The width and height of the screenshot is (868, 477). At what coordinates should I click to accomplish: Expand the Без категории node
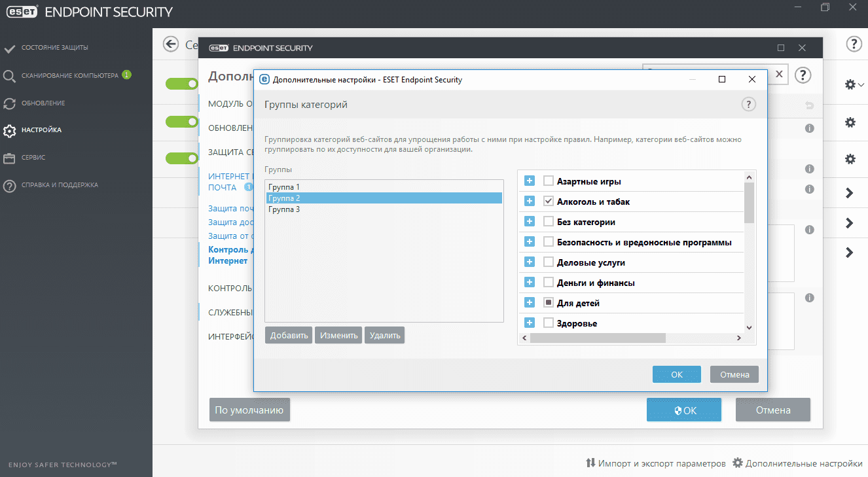pos(530,222)
